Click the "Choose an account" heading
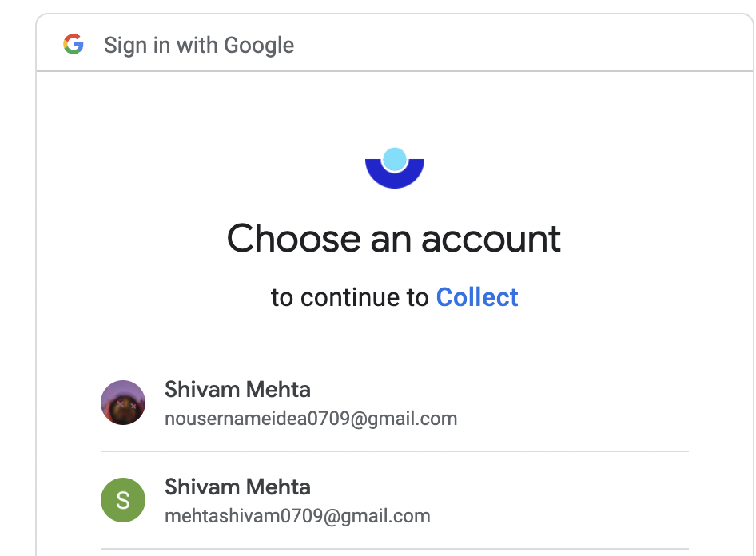 [394, 238]
